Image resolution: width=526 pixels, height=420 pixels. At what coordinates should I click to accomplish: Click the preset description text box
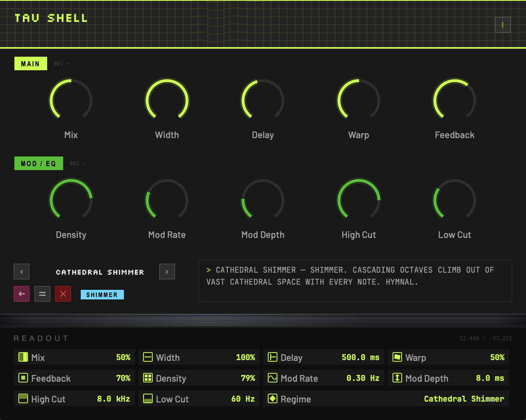pos(355,281)
